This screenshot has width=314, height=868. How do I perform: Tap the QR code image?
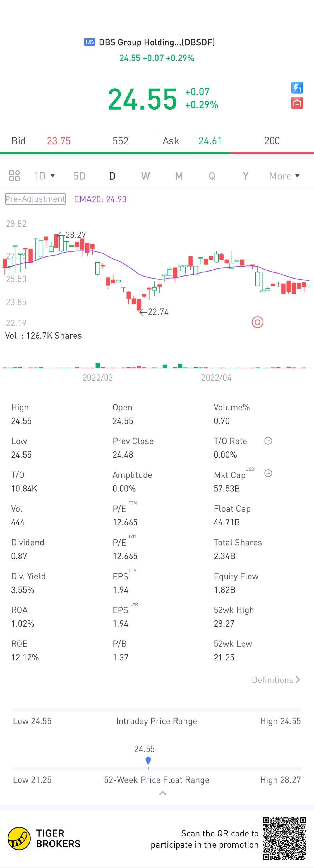(284, 838)
